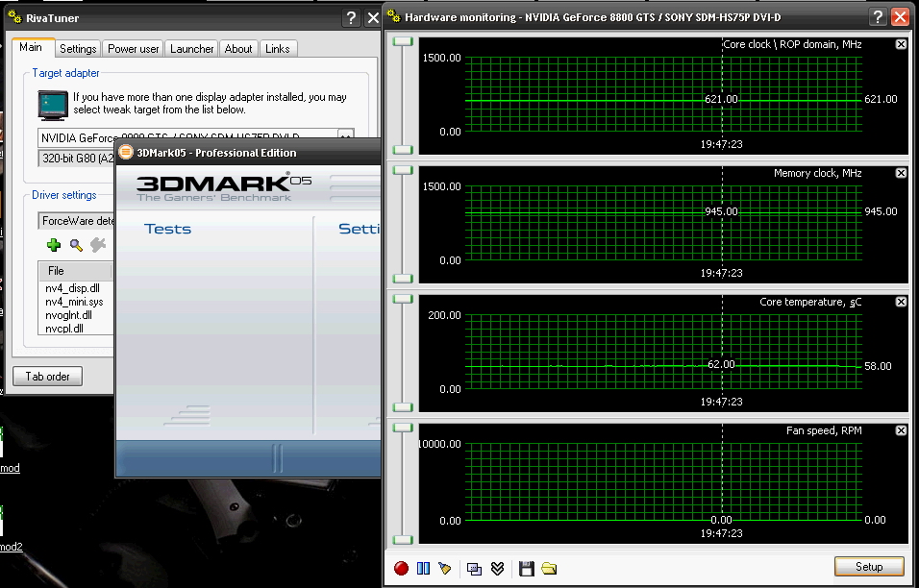Save monitoring data with the floppy disk icon

(527, 568)
